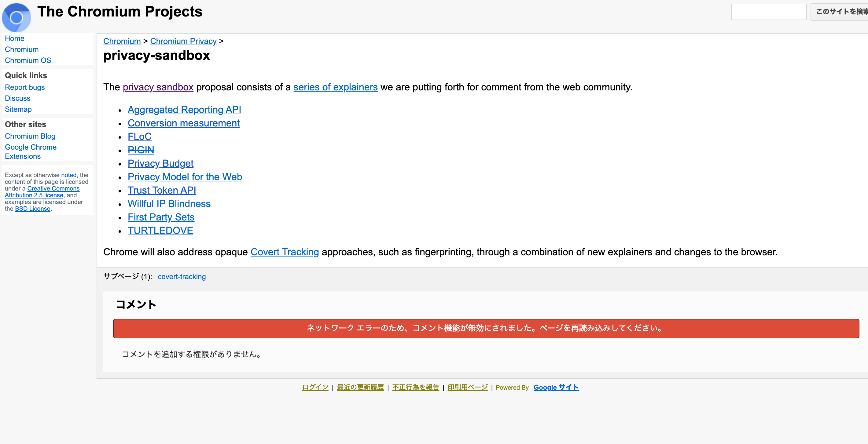Open the FLoC explainer link
868x444 pixels.
[139, 136]
